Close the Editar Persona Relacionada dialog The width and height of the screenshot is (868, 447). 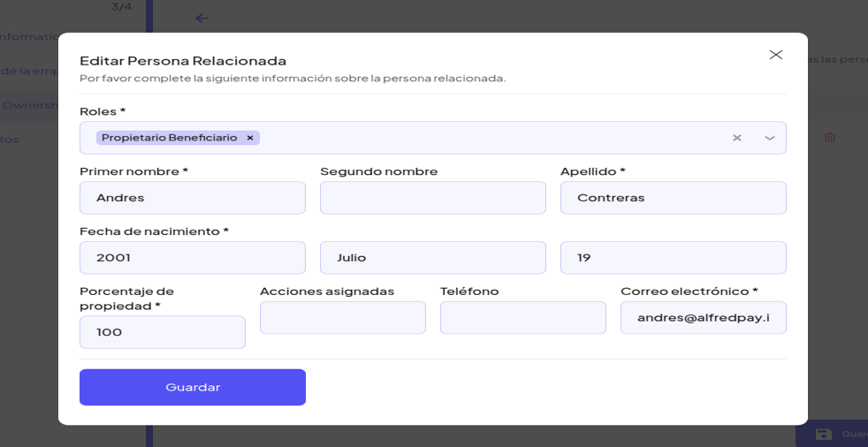coord(775,54)
